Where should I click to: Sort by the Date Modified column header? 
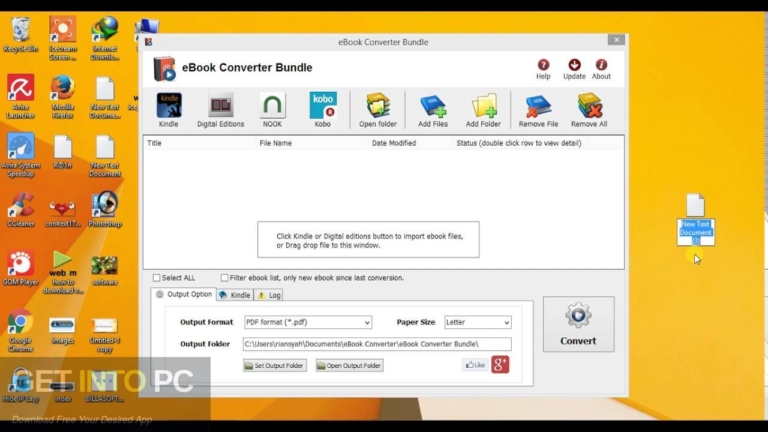tap(394, 143)
